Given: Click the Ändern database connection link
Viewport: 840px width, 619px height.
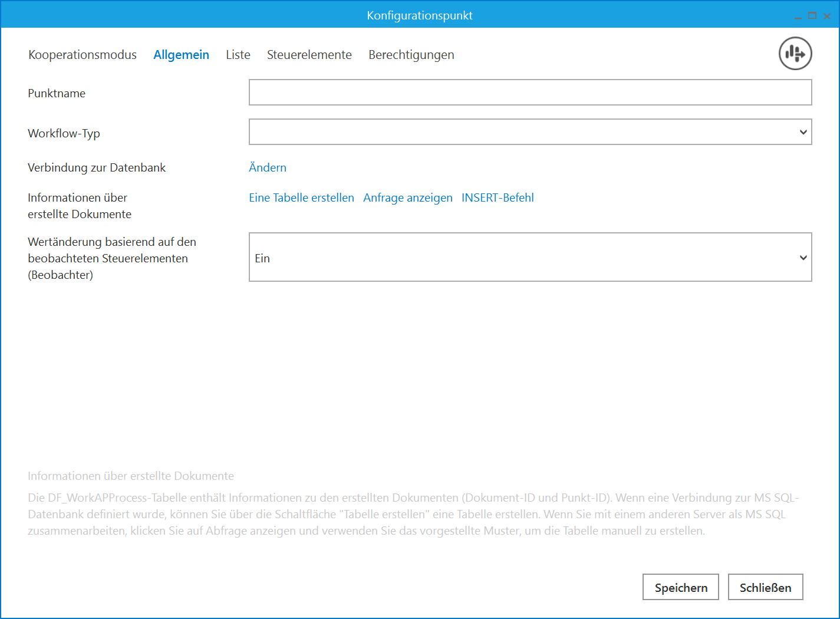Looking at the screenshot, I should click(268, 167).
